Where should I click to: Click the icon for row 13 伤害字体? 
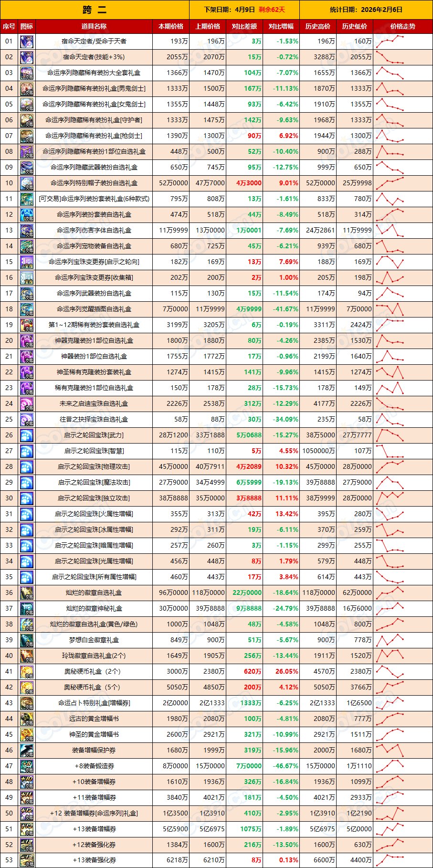pos(27,231)
